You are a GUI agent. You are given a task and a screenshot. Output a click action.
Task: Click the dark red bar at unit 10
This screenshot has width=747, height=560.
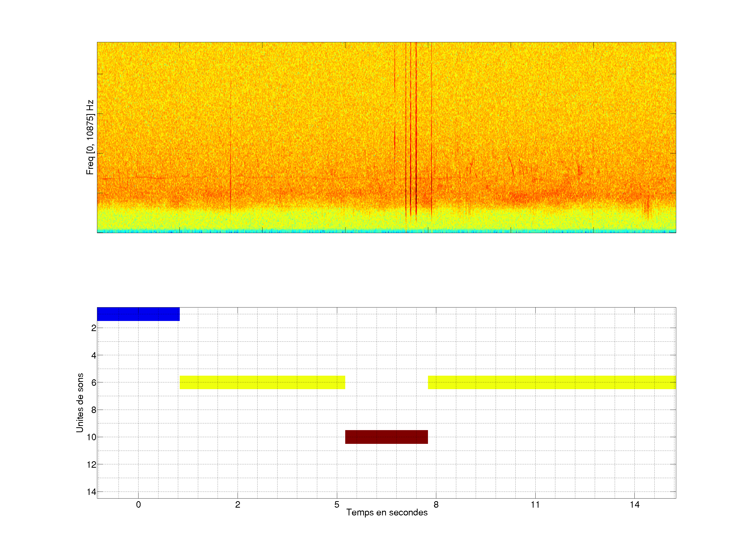[x=386, y=437]
